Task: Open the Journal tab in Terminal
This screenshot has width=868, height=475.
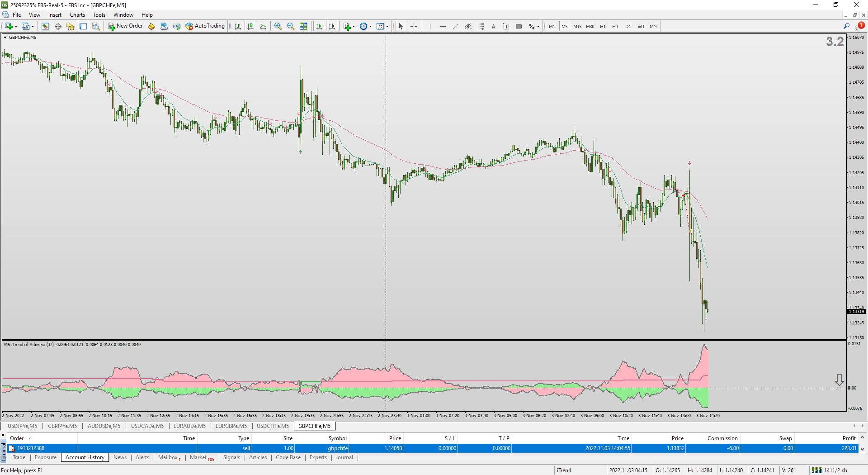Action: (x=344, y=457)
